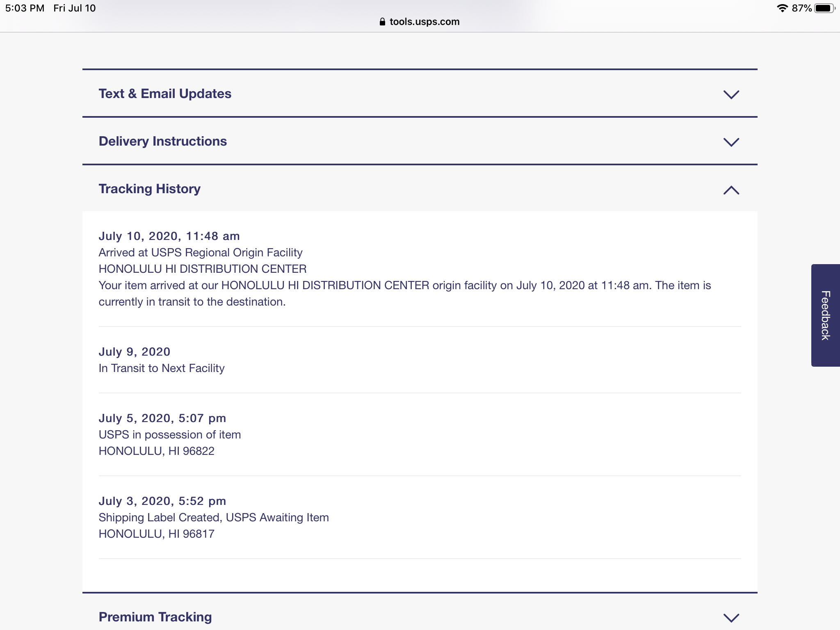The image size is (840, 630).
Task: Select the USPS in possession of item status
Action: coord(170,435)
